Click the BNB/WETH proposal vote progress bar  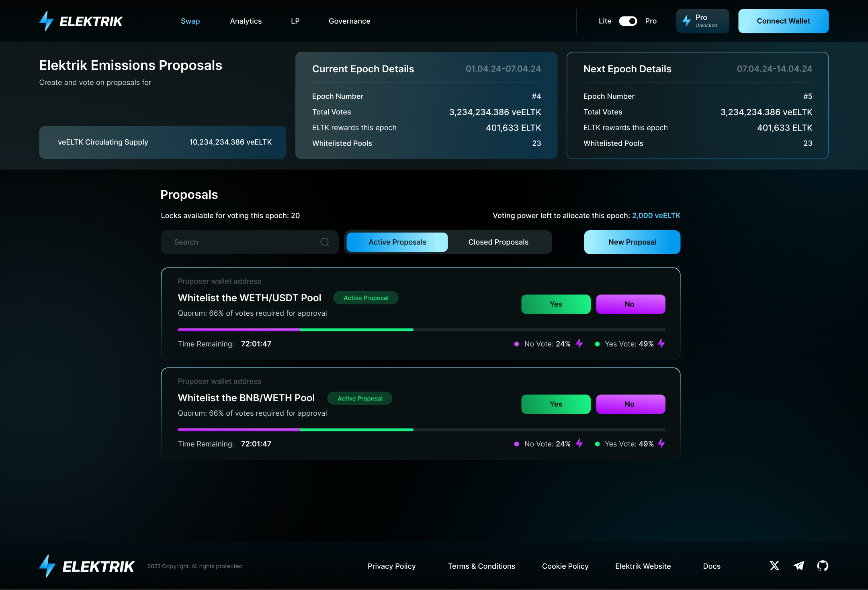click(x=421, y=430)
